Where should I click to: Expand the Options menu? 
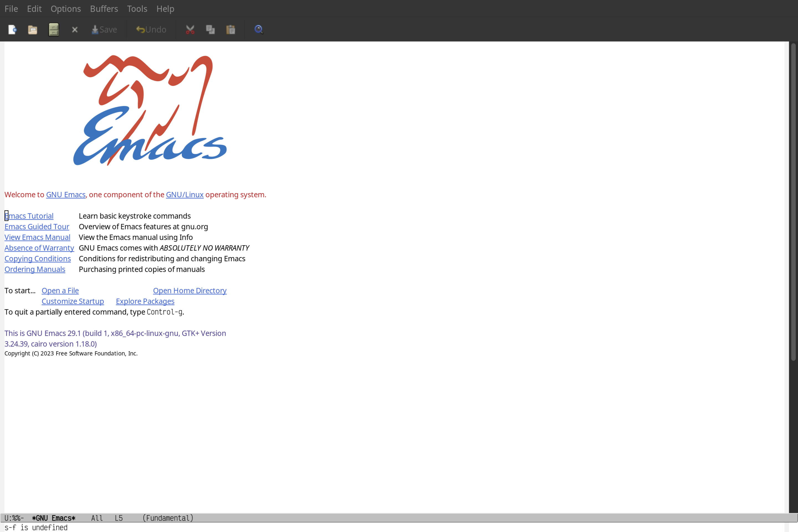pos(65,8)
